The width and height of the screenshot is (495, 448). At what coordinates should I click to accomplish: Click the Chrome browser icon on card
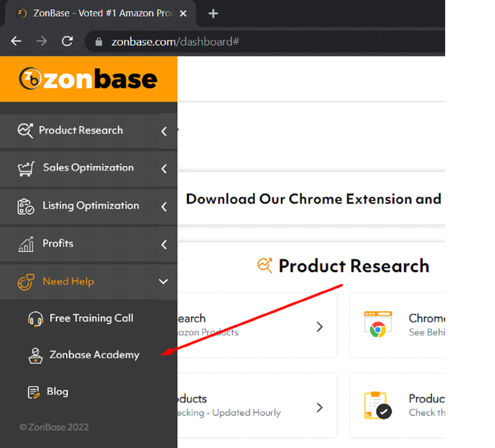pos(378,325)
